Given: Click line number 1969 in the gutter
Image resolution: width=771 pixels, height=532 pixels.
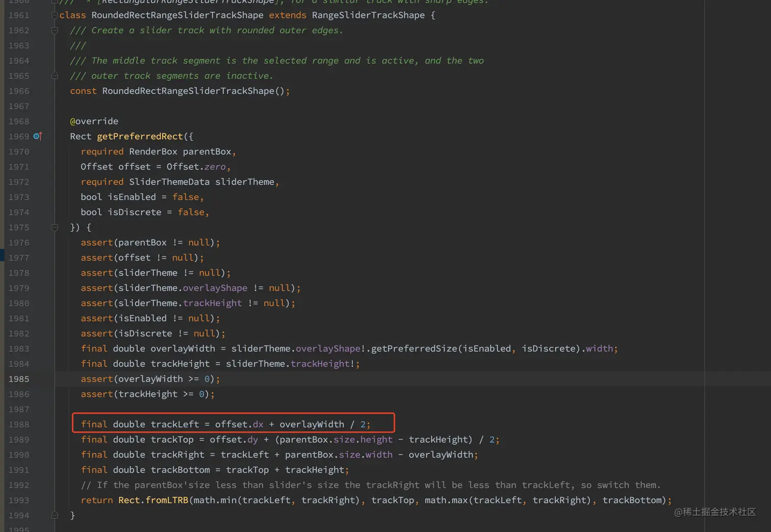Looking at the screenshot, I should pos(19,136).
